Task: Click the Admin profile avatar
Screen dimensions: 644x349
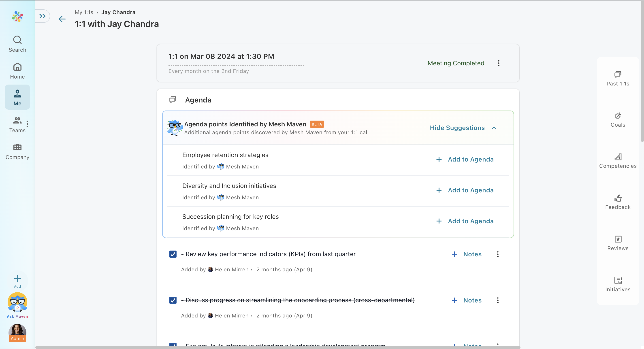Action: pos(17,332)
